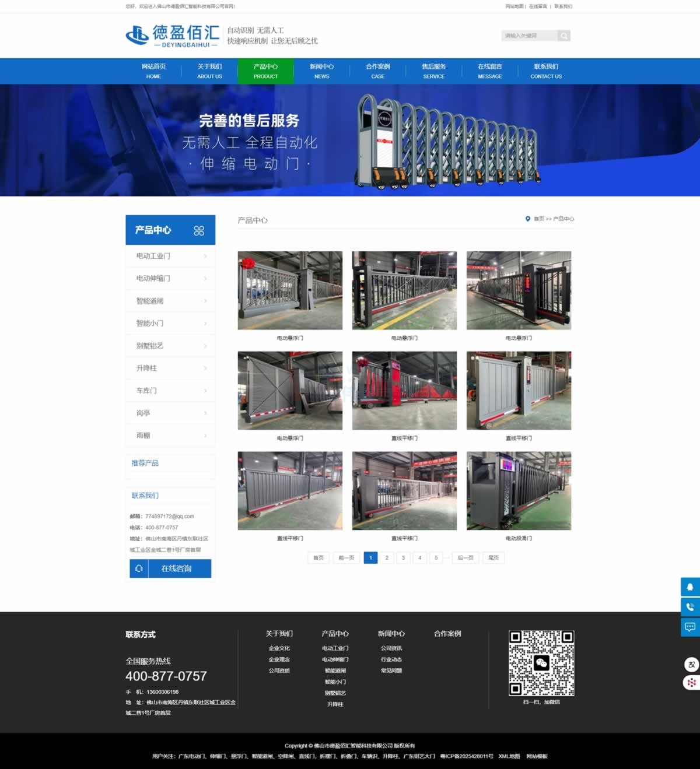
Task: Click the translate floating icon
Action: click(x=691, y=664)
